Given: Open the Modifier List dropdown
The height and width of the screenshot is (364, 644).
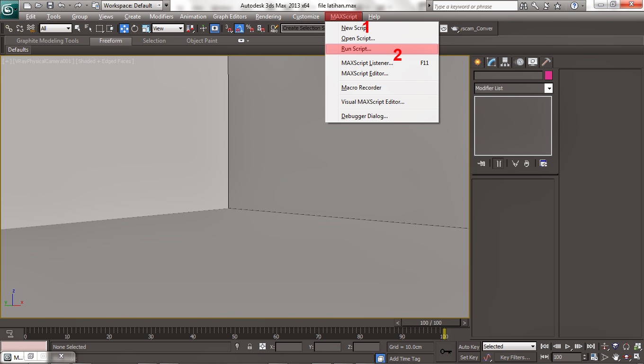Looking at the screenshot, I should point(513,88).
